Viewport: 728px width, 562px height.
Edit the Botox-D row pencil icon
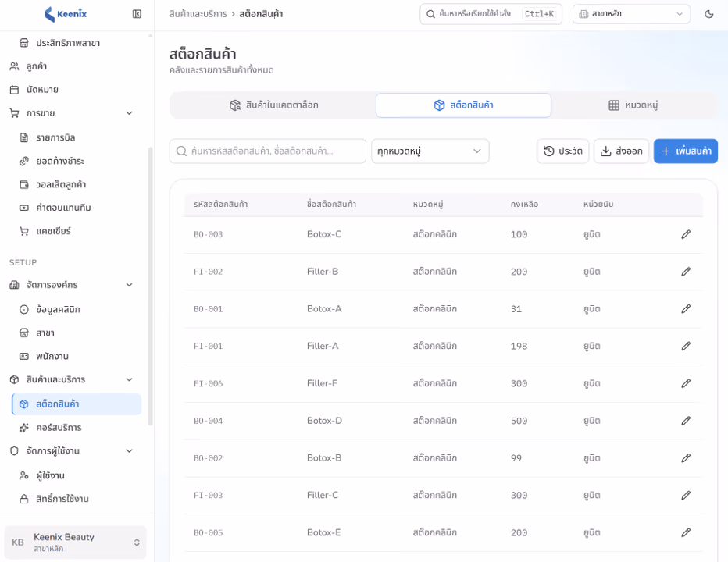[686, 421]
